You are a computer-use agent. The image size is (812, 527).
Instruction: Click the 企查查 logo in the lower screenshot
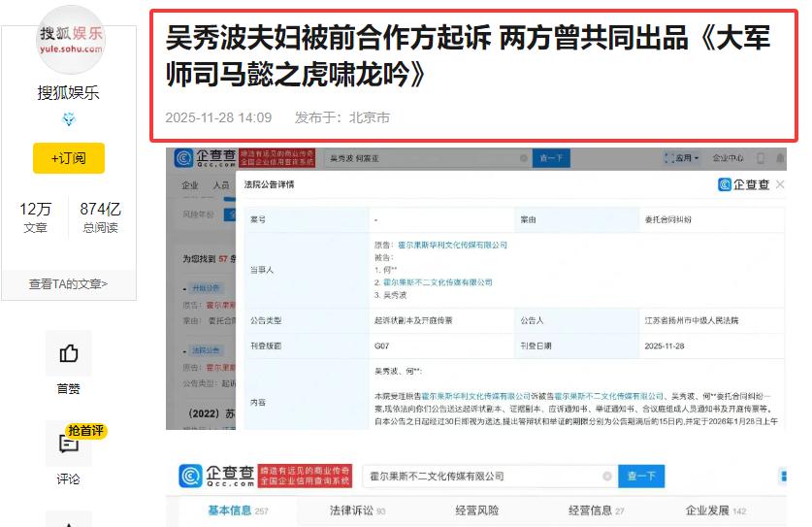click(217, 476)
